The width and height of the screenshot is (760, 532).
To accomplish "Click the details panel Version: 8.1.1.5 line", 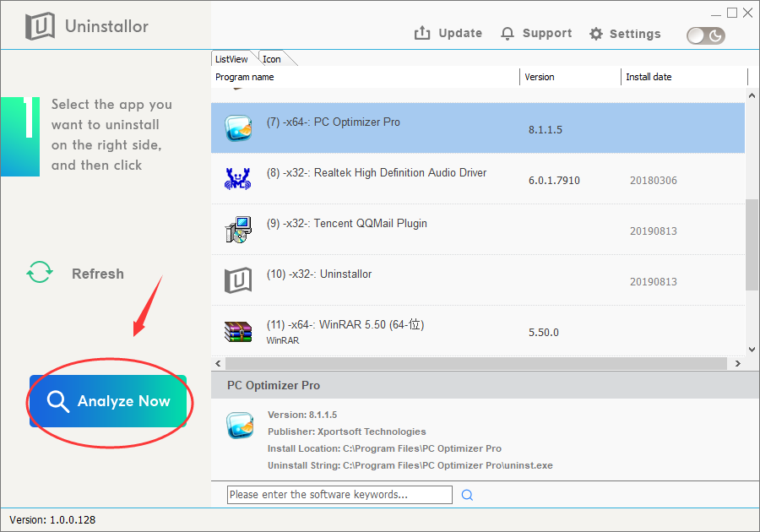I will (302, 415).
